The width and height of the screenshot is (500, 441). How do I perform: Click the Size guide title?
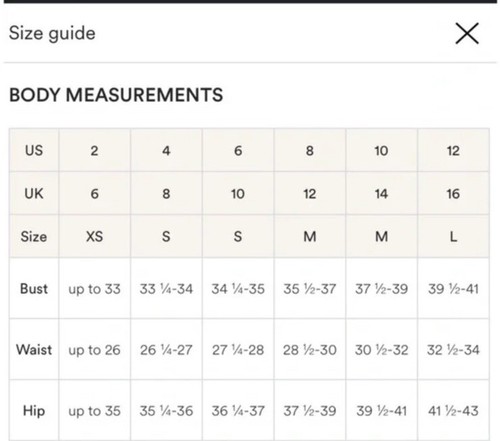click(52, 33)
